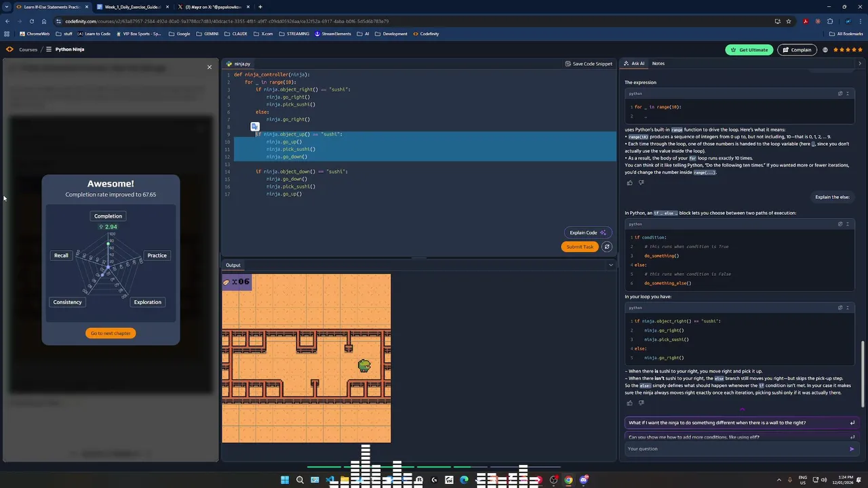
Task: Close the Awesome completion popup
Action: 210,67
